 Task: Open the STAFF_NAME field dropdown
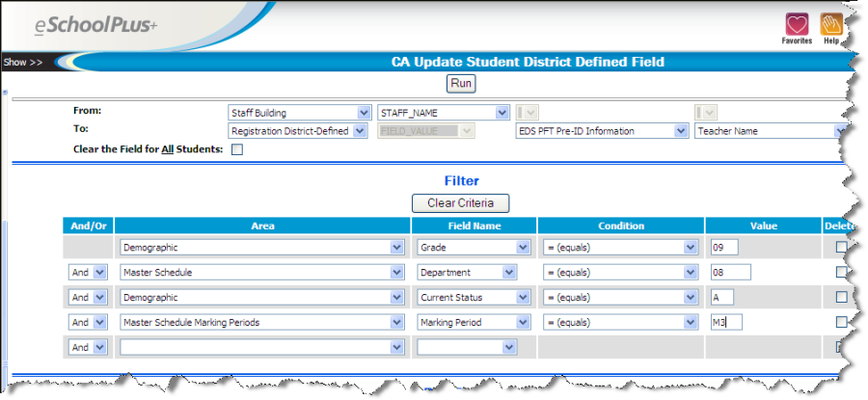(x=443, y=113)
